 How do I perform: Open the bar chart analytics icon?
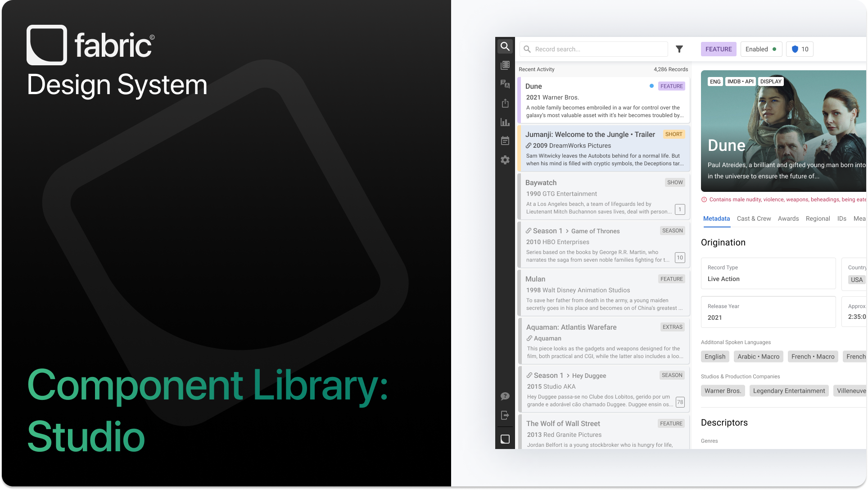coord(505,122)
